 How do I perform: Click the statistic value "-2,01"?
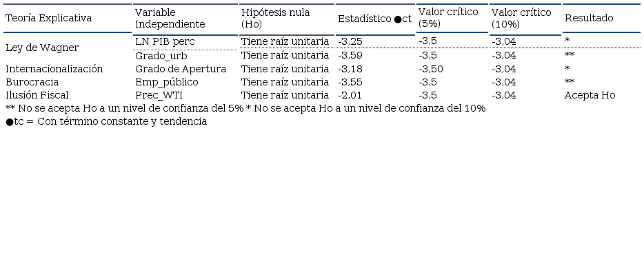point(350,95)
